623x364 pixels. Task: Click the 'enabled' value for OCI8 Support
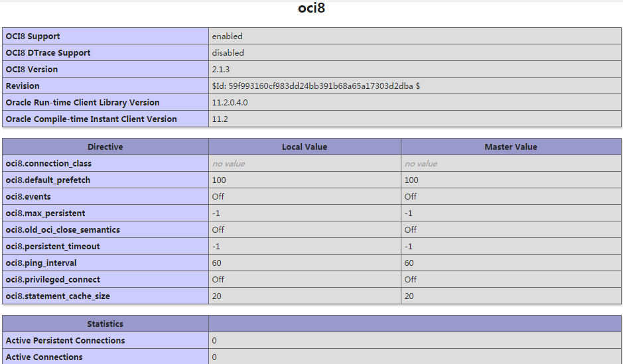pyautogui.click(x=228, y=36)
